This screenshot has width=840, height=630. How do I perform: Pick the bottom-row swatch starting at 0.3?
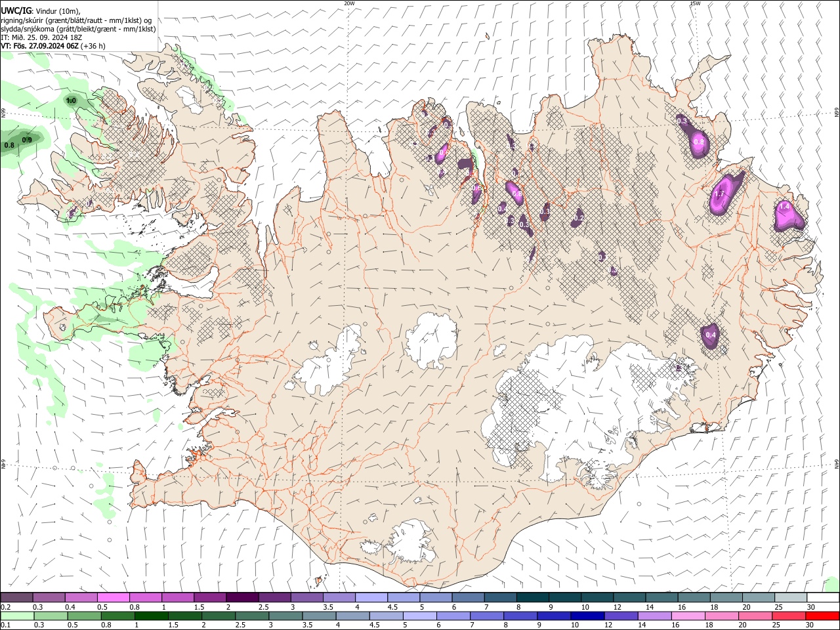(51, 616)
